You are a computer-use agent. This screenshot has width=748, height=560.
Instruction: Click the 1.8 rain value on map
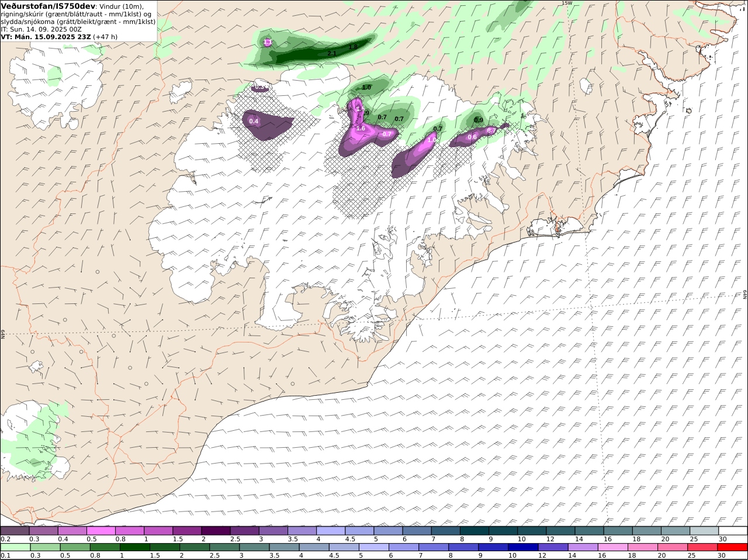(353, 47)
